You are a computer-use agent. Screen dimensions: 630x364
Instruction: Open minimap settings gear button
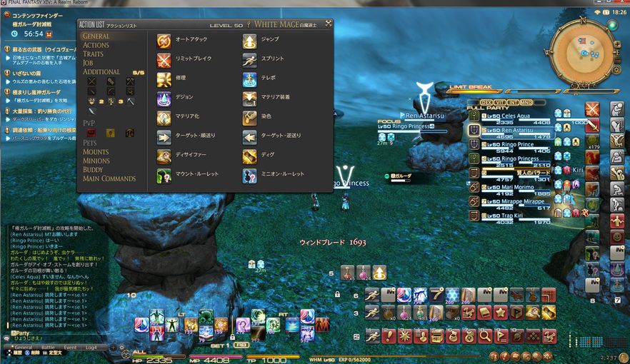[616, 70]
